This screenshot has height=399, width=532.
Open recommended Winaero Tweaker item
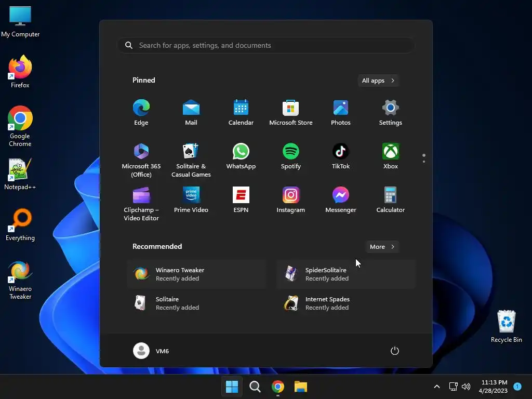(x=197, y=274)
